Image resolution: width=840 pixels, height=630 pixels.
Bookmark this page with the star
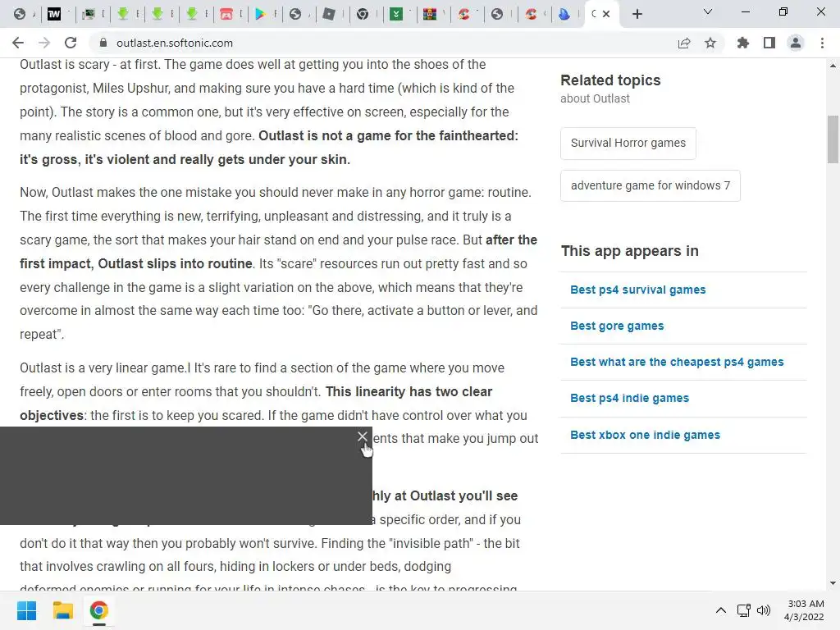click(x=710, y=43)
